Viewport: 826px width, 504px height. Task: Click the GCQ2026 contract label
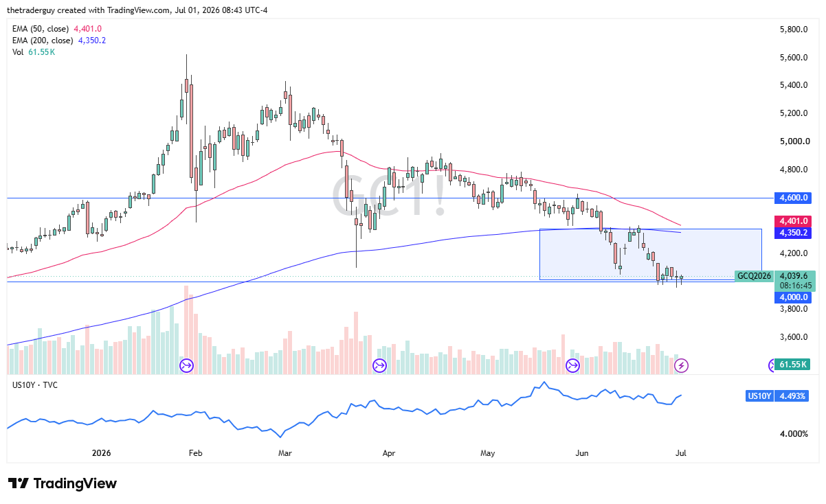[754, 276]
